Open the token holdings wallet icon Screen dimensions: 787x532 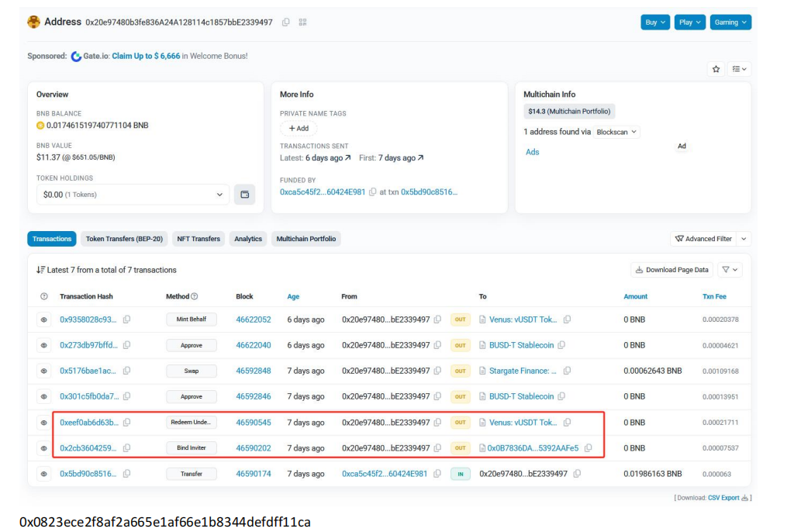pos(244,195)
